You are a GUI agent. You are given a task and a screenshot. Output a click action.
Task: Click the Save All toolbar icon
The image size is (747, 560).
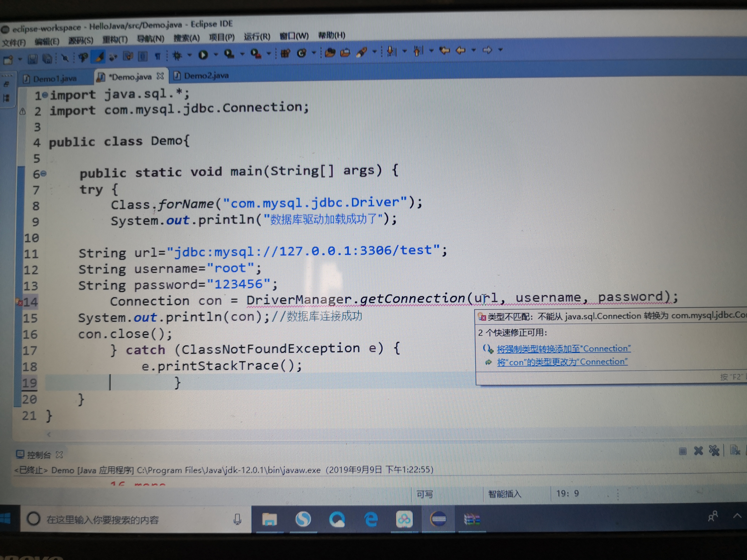pos(47,59)
